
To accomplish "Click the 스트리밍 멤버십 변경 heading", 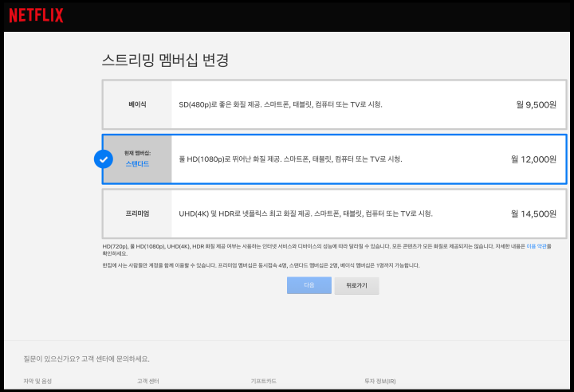I will click(x=165, y=60).
